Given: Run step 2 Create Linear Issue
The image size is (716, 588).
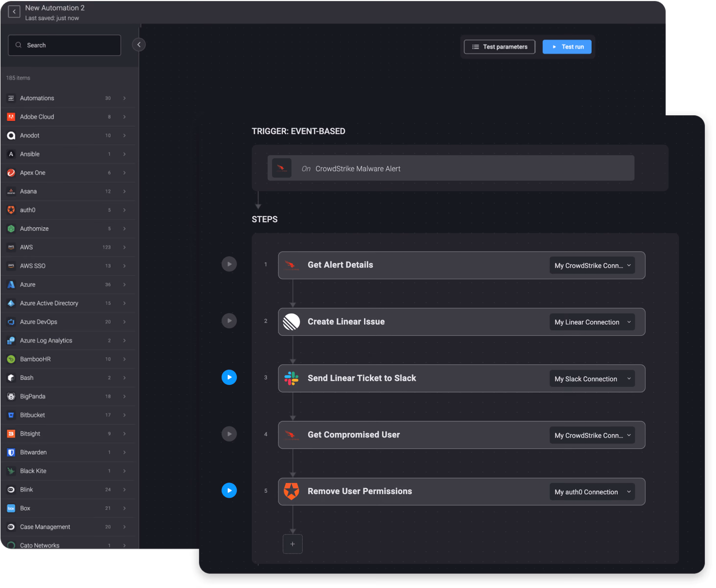Looking at the screenshot, I should pyautogui.click(x=229, y=321).
